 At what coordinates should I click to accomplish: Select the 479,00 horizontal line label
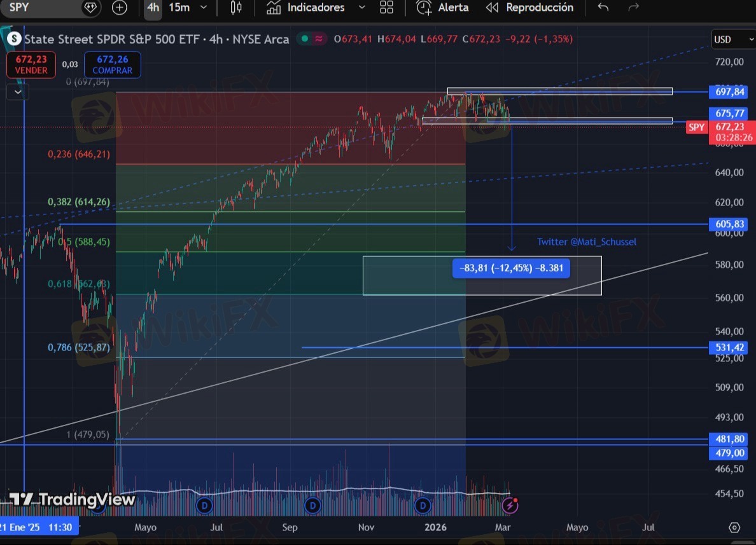[x=729, y=453]
